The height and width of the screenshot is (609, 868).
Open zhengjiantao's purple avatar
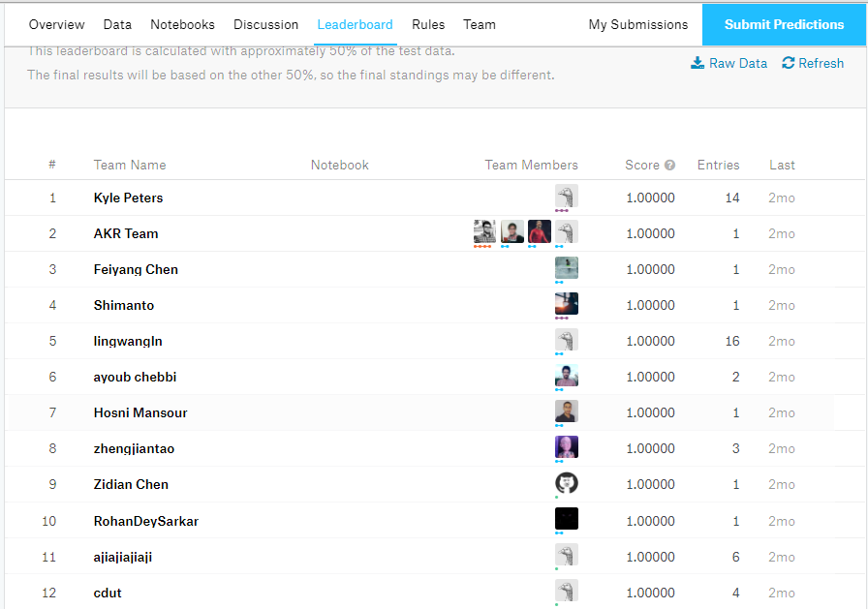pyautogui.click(x=567, y=447)
